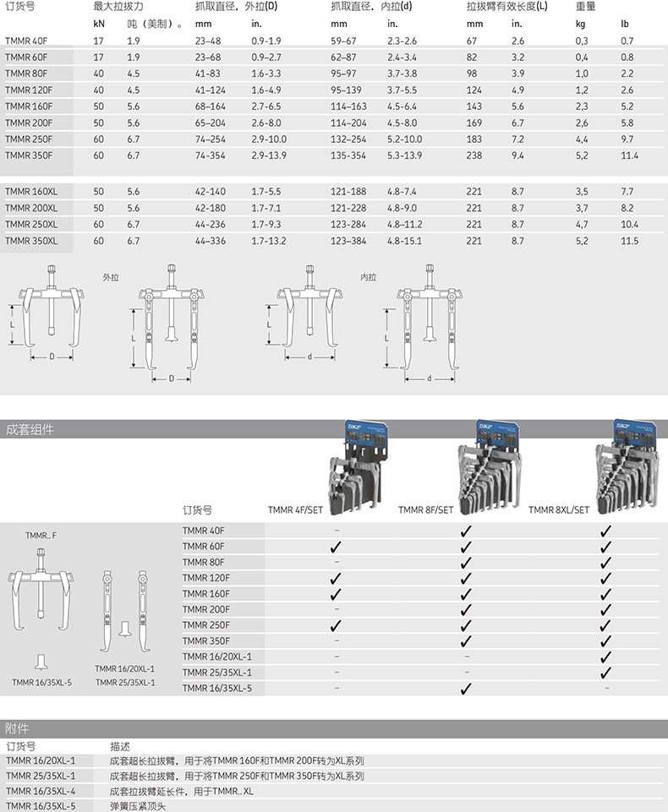Click the TMMR 16/35XL-5 checkmark under TMMR 8F/SET
Viewport: 668px width, 812px height.
point(465,689)
